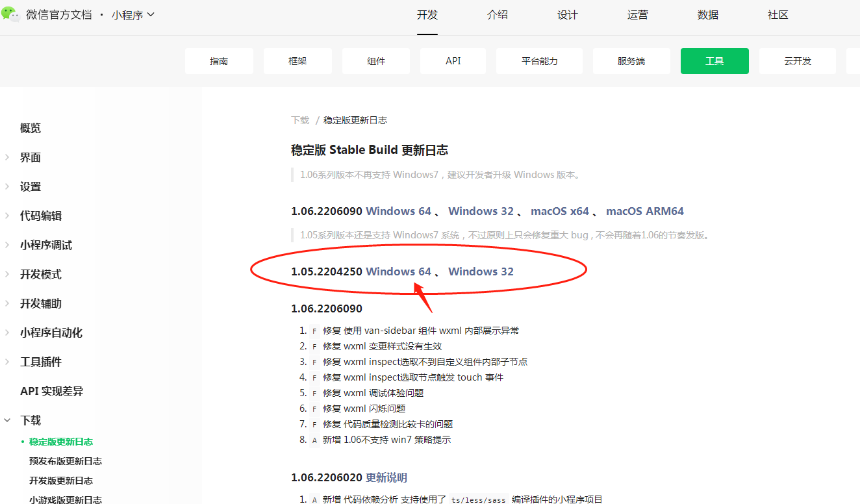This screenshot has height=504, width=860.
Task: Open 工具插件 in the sidebar
Action: (41, 362)
